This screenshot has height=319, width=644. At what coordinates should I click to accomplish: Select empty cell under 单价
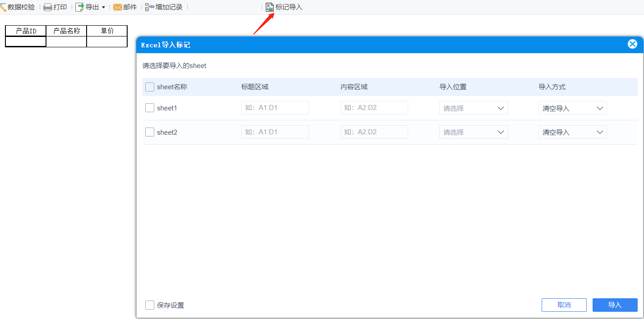[x=107, y=41]
